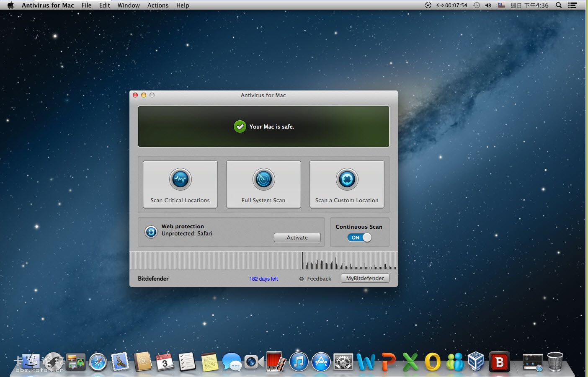Open Notes yellow pad in Dock
This screenshot has height=377, width=588.
pyautogui.click(x=209, y=362)
